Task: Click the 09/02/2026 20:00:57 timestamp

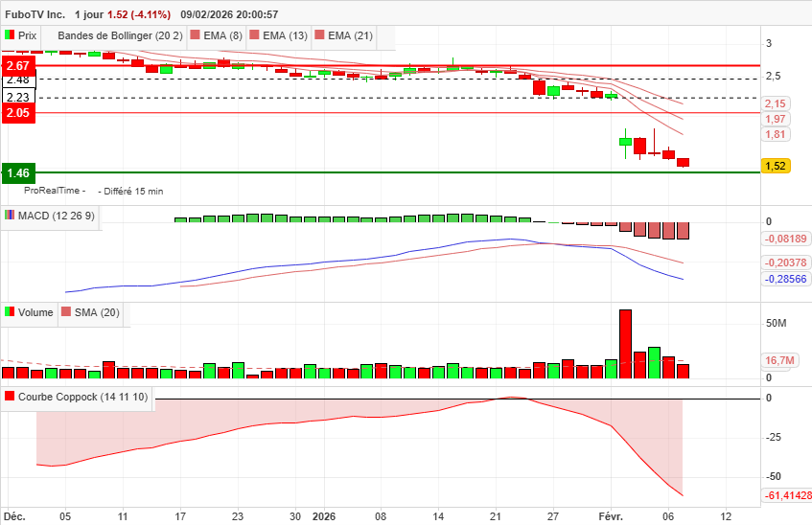Action: (x=229, y=14)
